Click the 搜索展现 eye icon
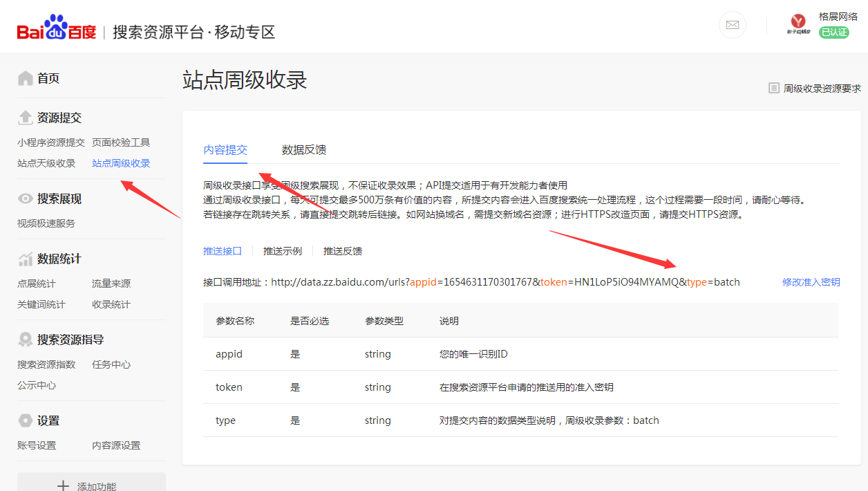Screen dimensions: 868x491 coord(26,199)
